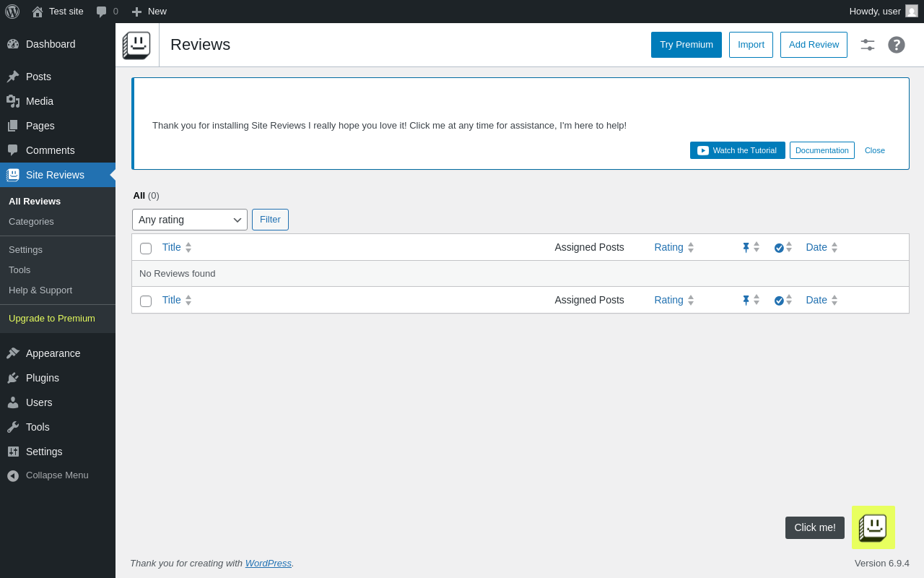
Task: Go to Categories submenu under Site Reviews
Action: 31,222
